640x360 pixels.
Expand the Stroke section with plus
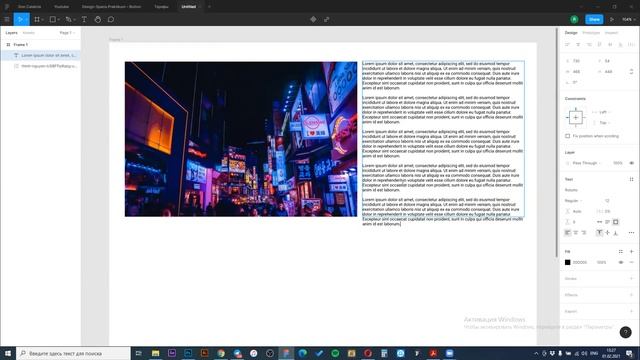pos(631,278)
